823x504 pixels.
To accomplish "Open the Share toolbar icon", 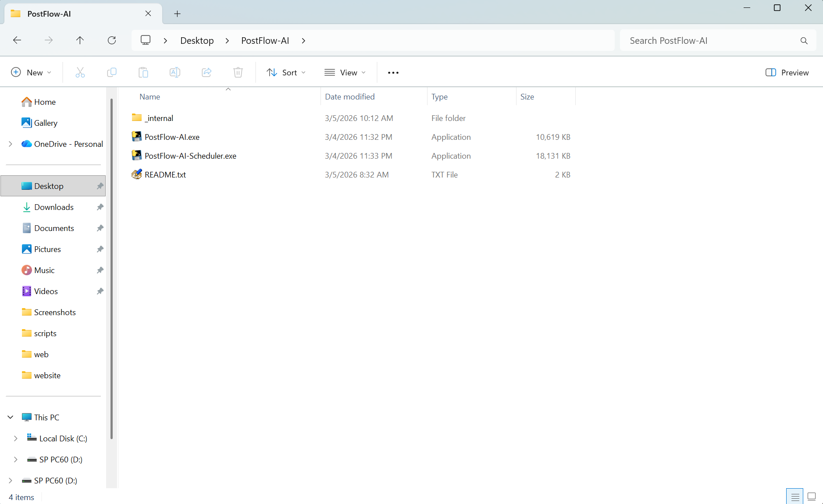I will coord(207,72).
